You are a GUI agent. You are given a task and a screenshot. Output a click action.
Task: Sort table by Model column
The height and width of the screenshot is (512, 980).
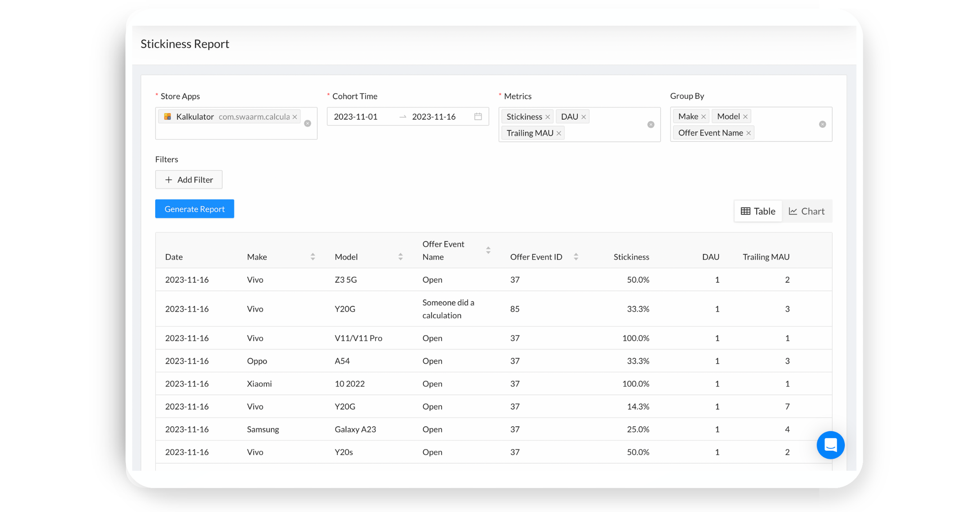click(401, 257)
